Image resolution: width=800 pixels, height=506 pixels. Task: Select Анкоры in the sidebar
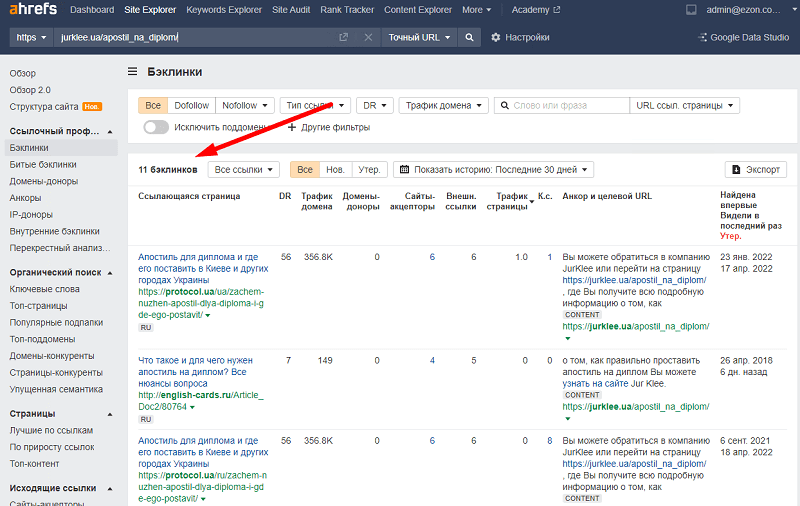pos(27,197)
